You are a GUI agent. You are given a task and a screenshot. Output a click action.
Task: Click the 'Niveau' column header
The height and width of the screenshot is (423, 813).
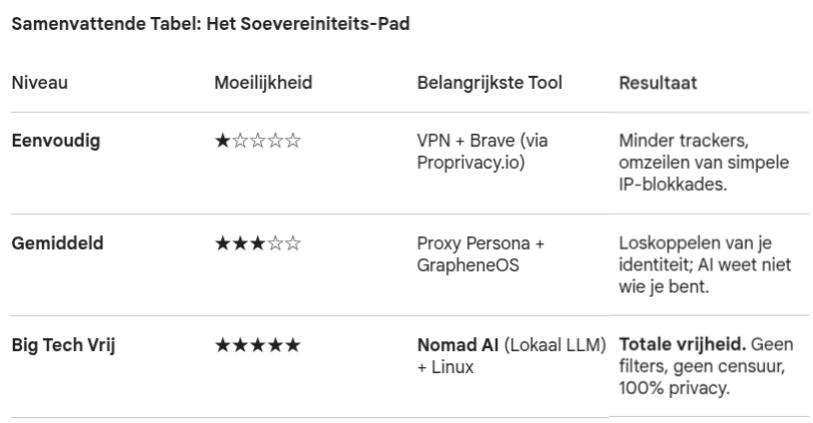40,83
